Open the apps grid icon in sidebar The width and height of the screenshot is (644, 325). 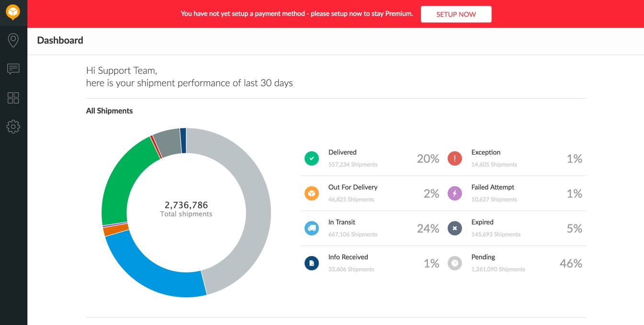pos(13,98)
